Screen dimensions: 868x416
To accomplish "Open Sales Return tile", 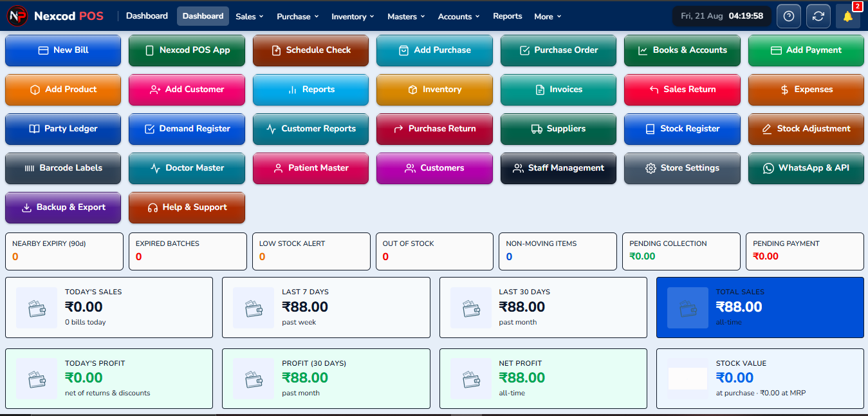I will tap(682, 90).
